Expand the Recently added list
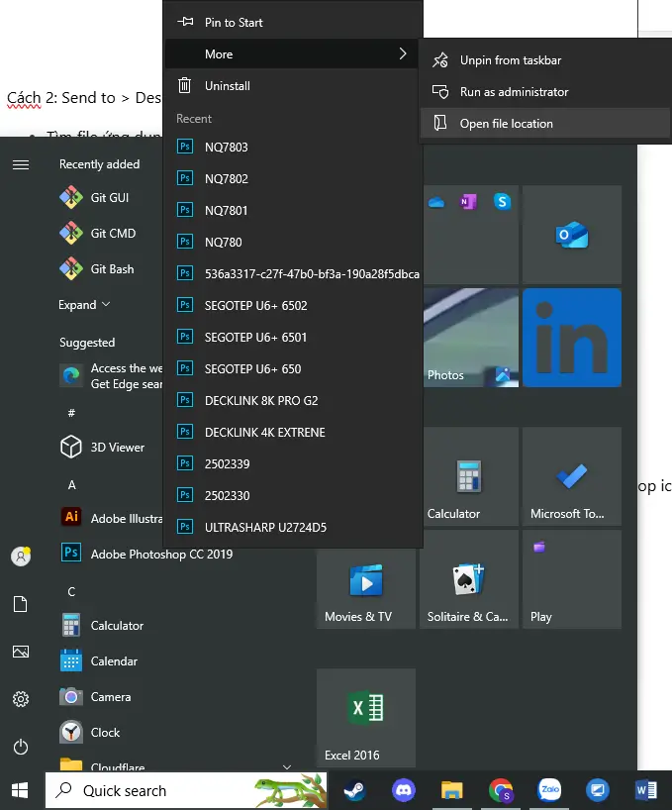672x810 pixels. pos(84,305)
